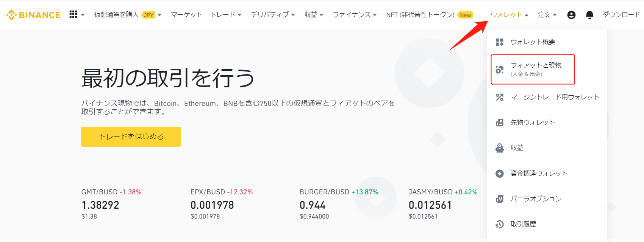Expand the トレード menu
Viewport: 644px width, 242px height.
tap(226, 15)
